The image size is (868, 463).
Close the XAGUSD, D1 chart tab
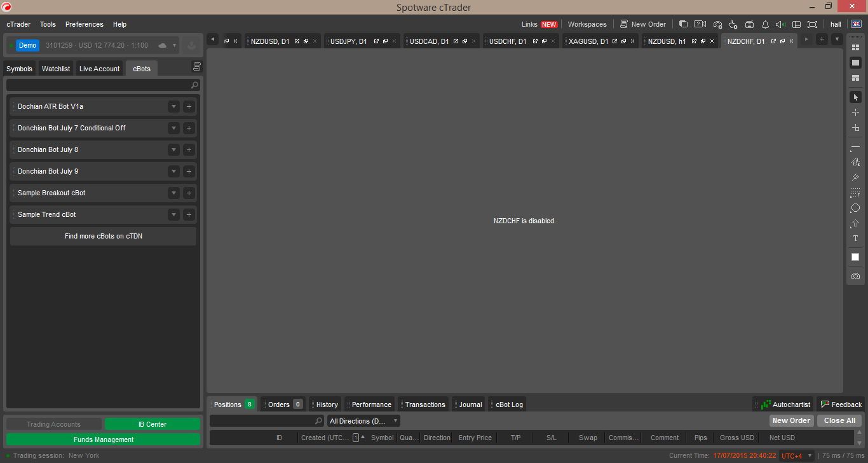click(632, 41)
